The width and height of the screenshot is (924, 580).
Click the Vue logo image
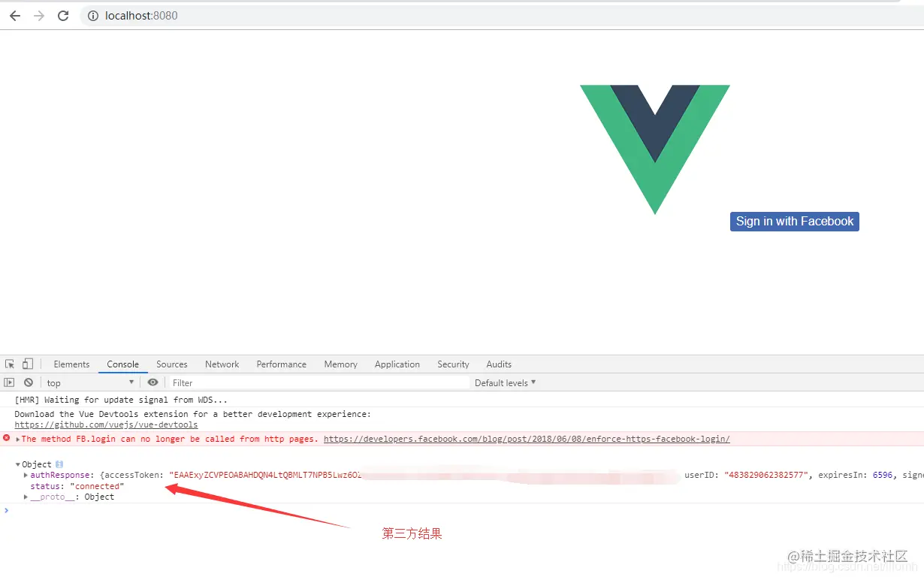coord(655,150)
